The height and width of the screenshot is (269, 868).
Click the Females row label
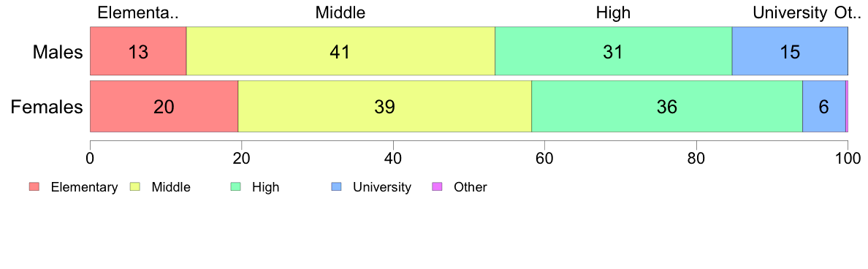click(47, 106)
